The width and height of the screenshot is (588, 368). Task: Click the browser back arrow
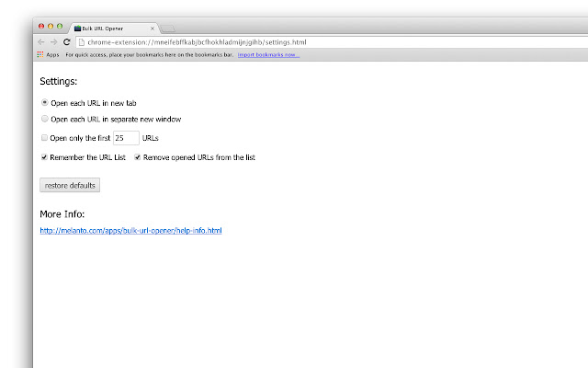41,42
